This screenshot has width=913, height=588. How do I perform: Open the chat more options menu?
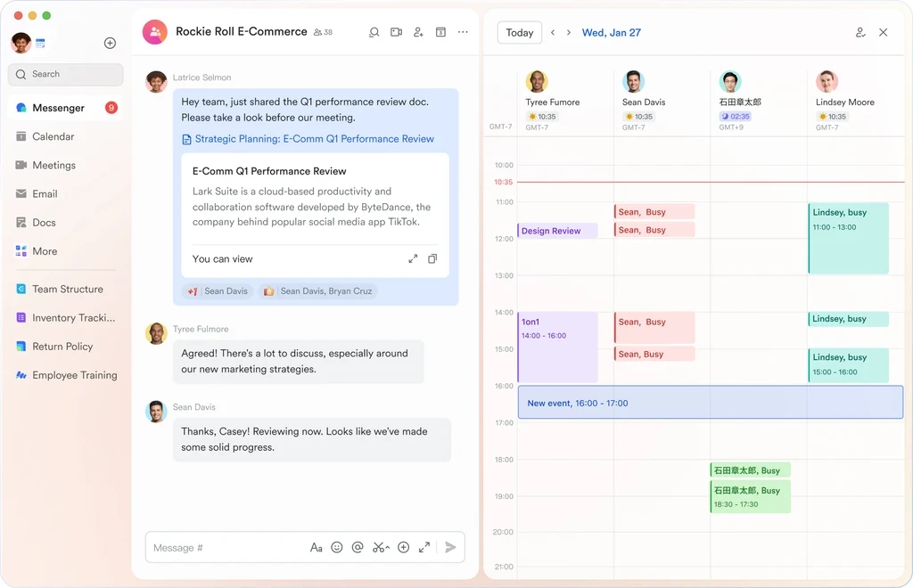[463, 32]
